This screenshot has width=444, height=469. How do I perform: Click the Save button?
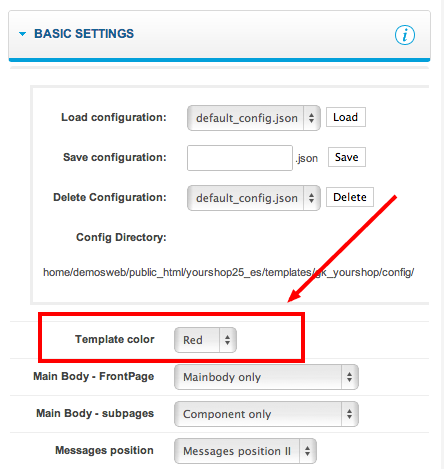[x=347, y=157]
